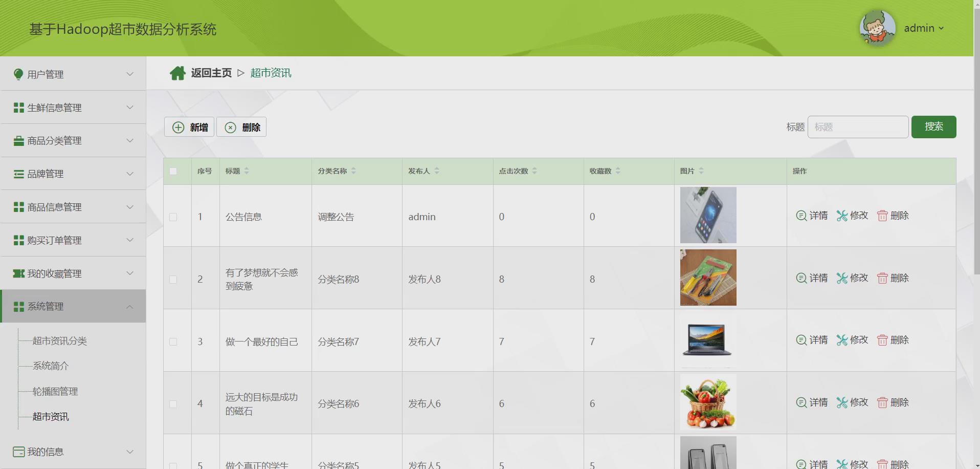
Task: Open the phone thumbnail in 公告信息 row
Action: 708,215
